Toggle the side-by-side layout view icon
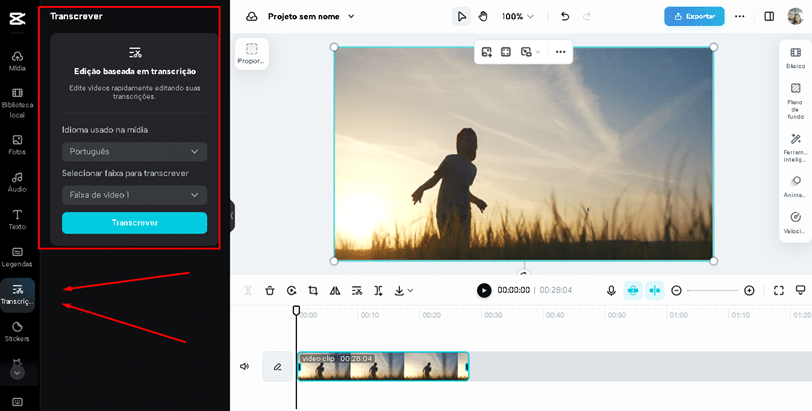812x411 pixels. coord(769,16)
